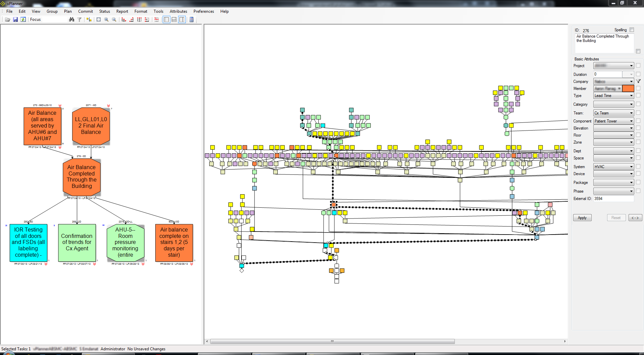The height and width of the screenshot is (355, 644).
Task: Tick the checkbox beside System
Action: pyautogui.click(x=638, y=166)
